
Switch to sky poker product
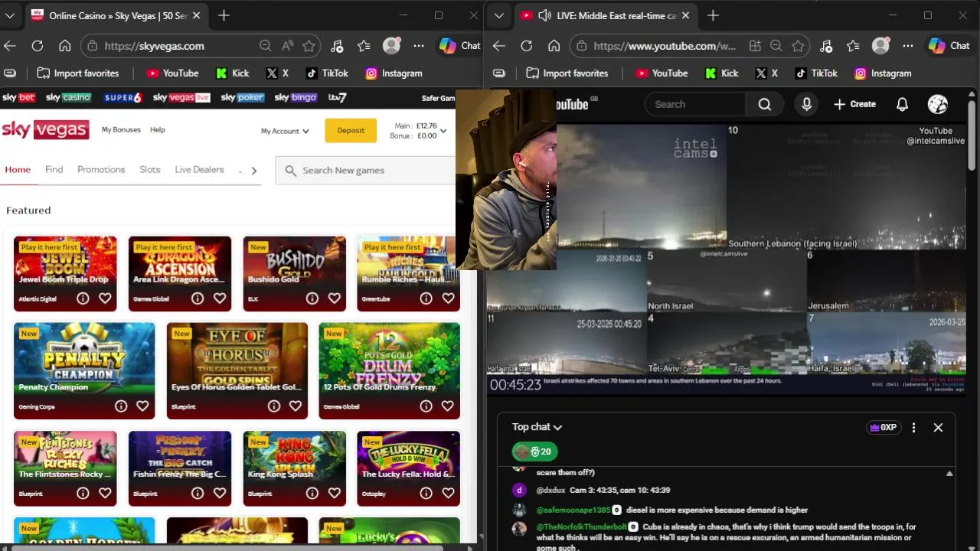(x=243, y=98)
